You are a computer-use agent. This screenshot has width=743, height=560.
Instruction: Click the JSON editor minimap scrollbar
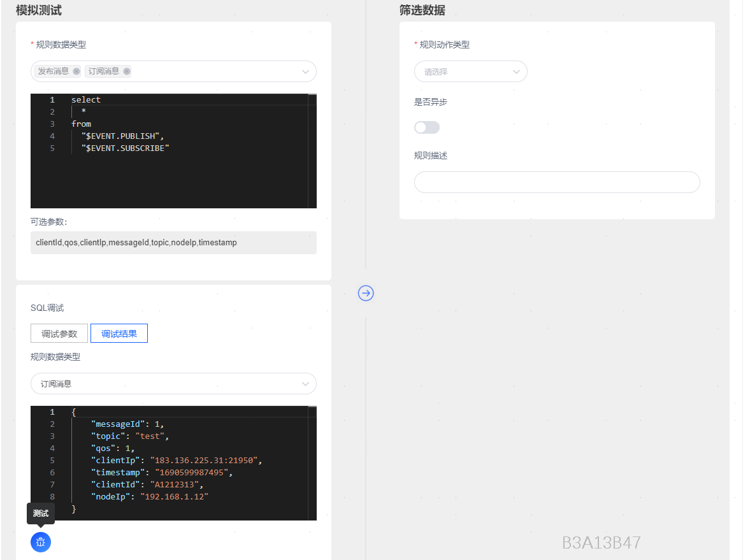pyautogui.click(x=312, y=463)
